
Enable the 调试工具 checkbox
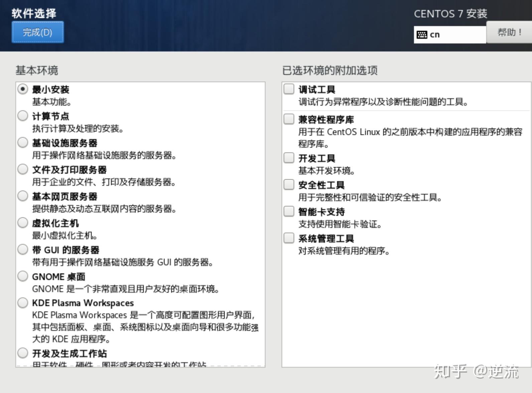click(289, 89)
